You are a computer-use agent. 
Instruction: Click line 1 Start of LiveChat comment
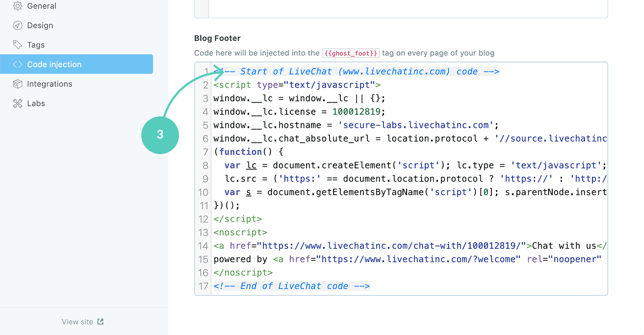point(356,72)
